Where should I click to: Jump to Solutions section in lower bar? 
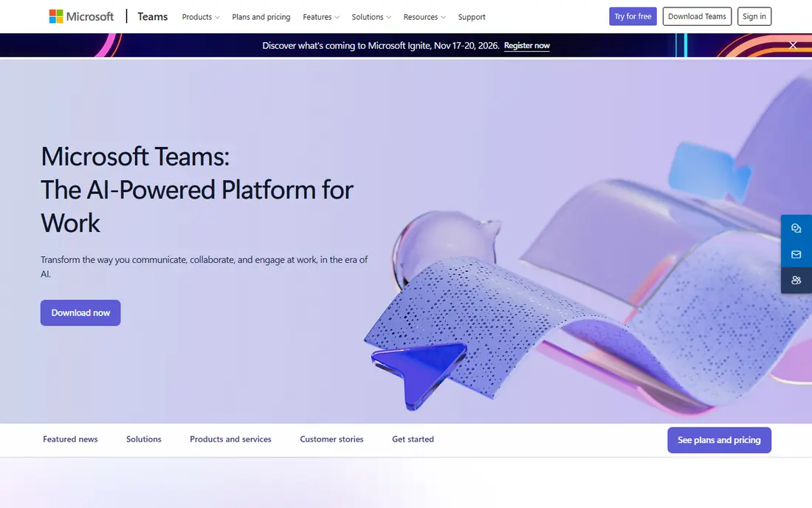click(x=143, y=439)
